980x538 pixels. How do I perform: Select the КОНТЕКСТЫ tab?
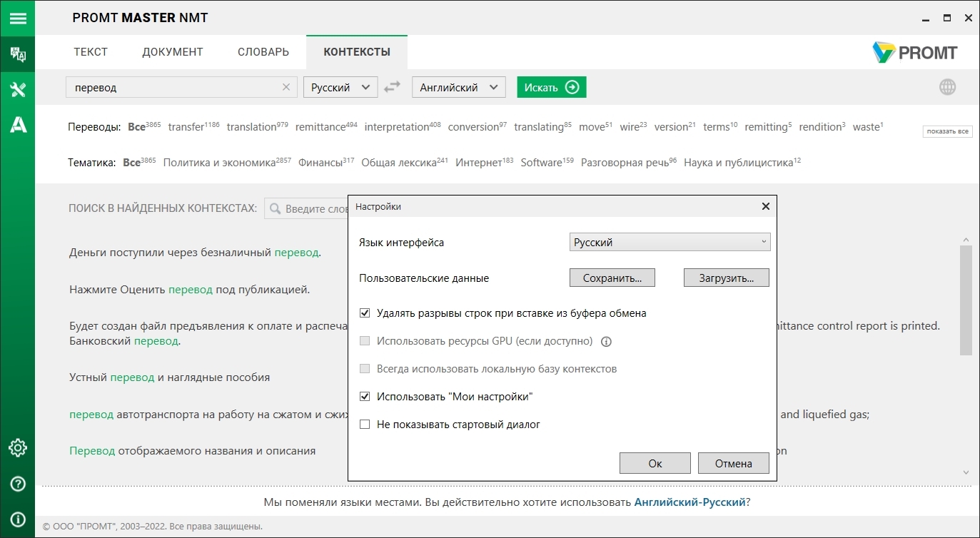coord(357,52)
